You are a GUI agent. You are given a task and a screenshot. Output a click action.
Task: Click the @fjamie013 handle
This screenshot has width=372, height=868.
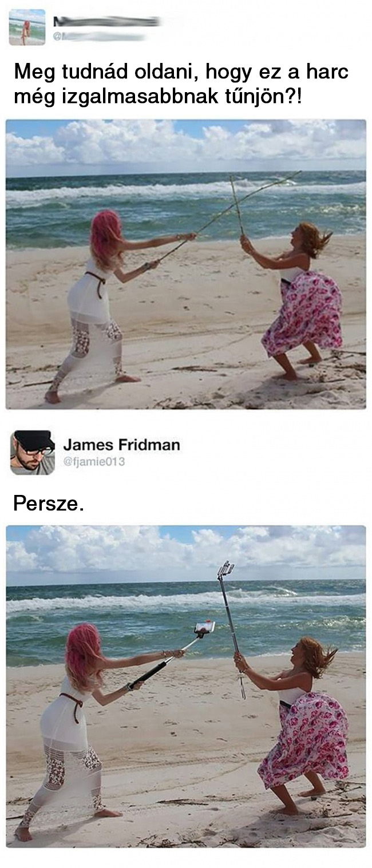coord(94,461)
